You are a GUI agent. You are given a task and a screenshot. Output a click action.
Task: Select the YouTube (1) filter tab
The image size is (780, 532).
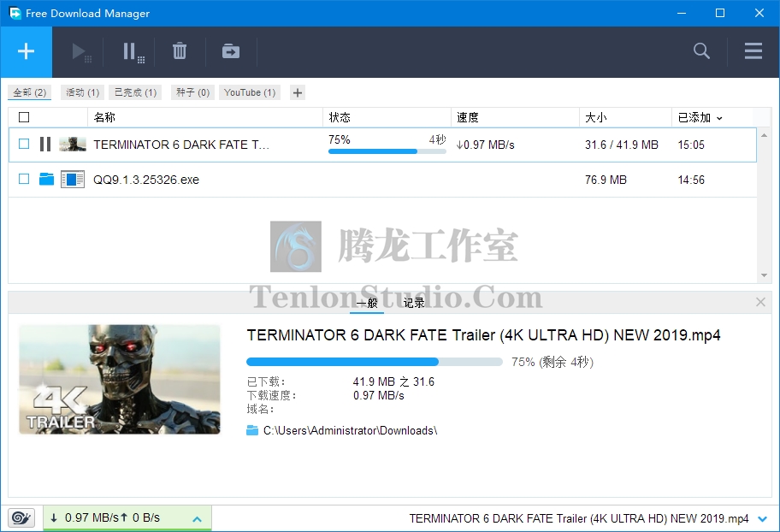click(250, 92)
